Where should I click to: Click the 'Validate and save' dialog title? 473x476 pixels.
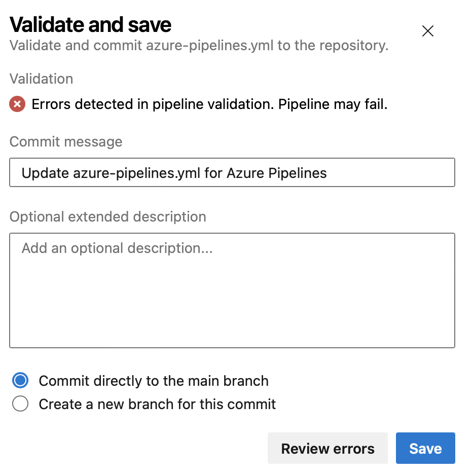point(90,25)
